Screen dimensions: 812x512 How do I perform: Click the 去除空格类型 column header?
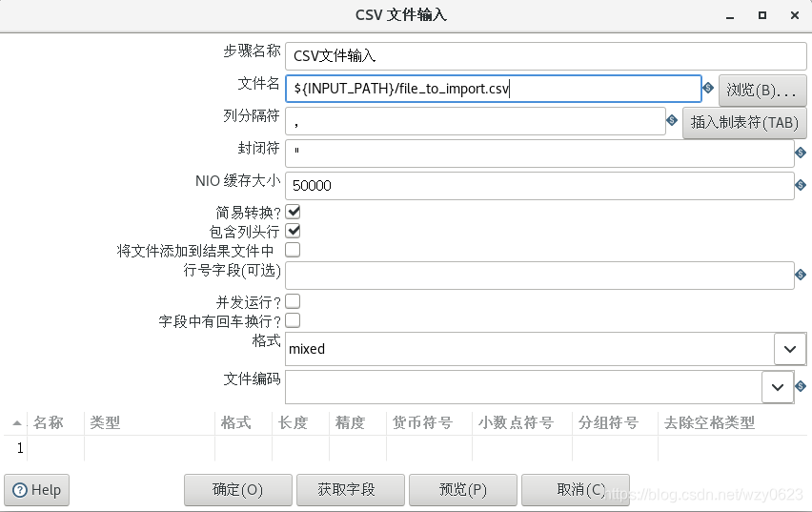click(732, 423)
